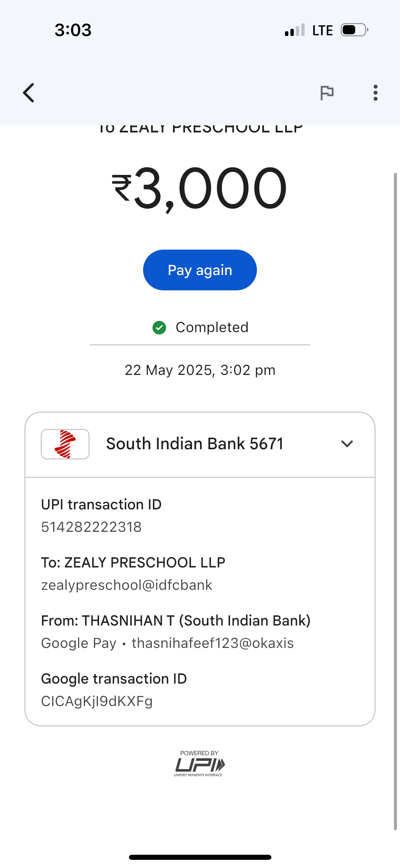The height and width of the screenshot is (868, 400).
Task: Open the three-dot overflow menu
Action: [x=375, y=93]
